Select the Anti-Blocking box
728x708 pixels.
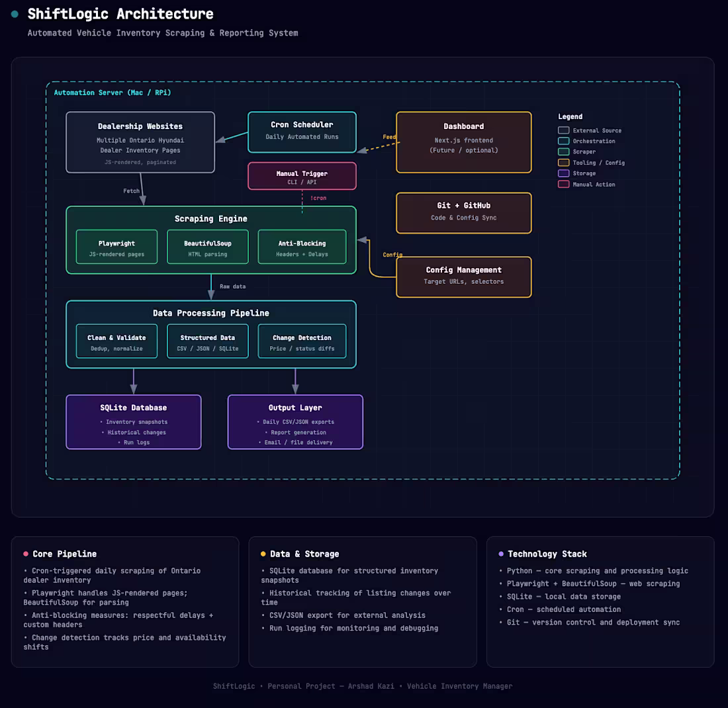pos(302,247)
